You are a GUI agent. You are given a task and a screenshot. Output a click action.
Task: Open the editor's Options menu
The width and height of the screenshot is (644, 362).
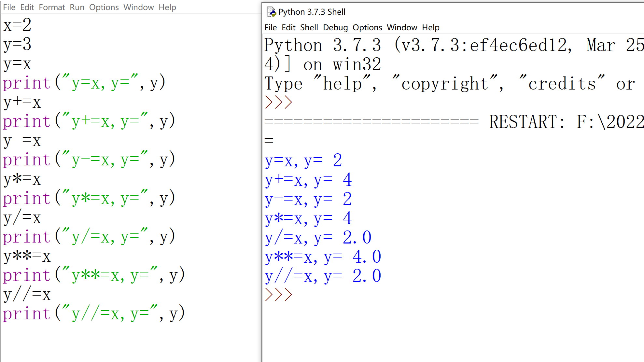(x=104, y=7)
